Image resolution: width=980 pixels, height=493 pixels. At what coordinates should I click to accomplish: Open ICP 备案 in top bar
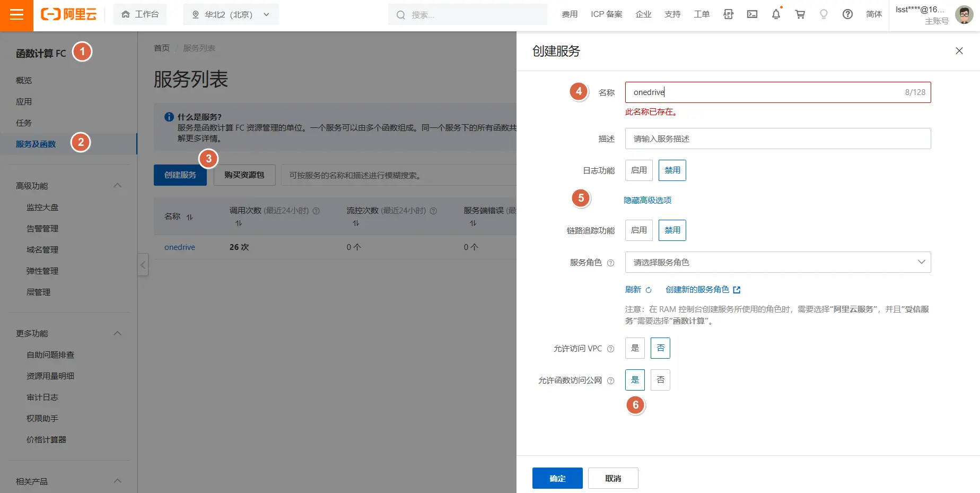pos(607,14)
